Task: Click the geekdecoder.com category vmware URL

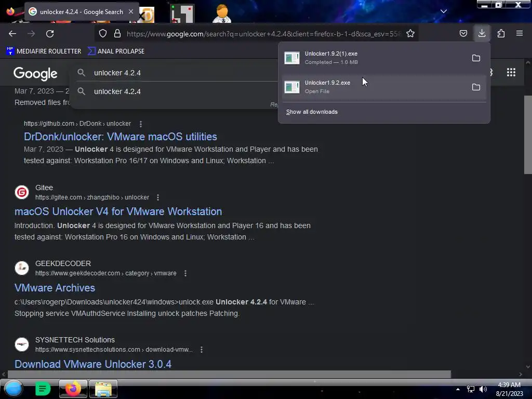Action: point(106,273)
